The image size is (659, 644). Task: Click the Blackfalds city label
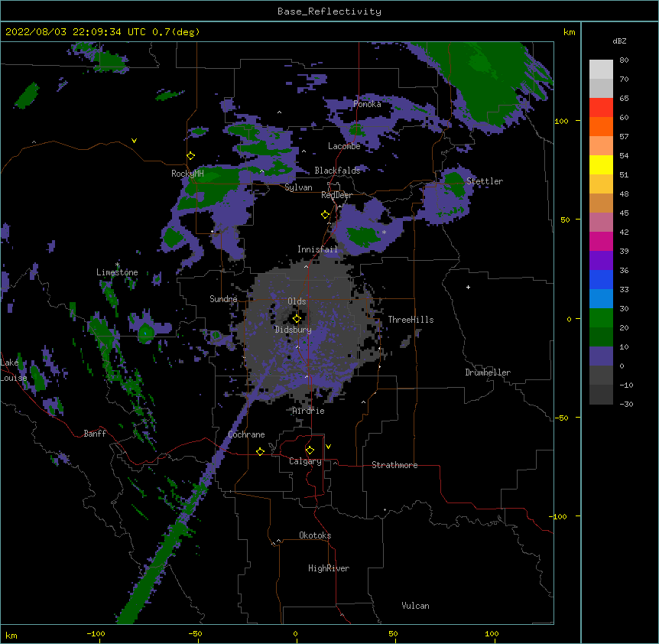coord(337,171)
